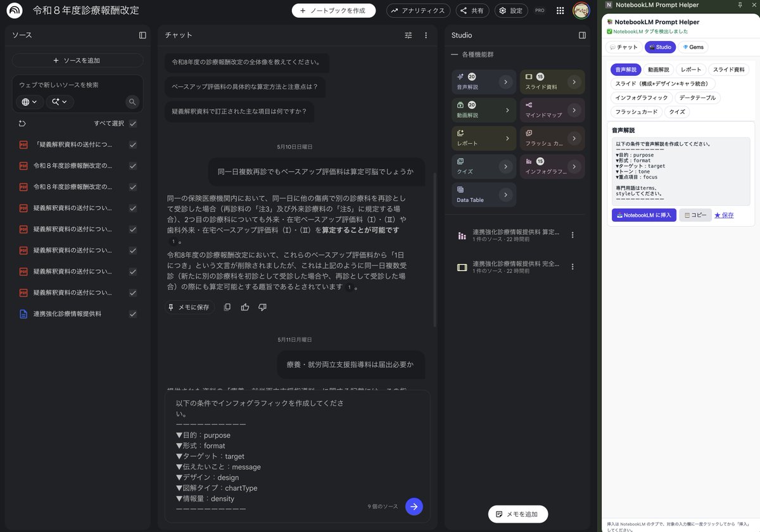Open more options for 連携強化診療情報提供料 完全 item
This screenshot has height=532, width=760.
click(573, 267)
